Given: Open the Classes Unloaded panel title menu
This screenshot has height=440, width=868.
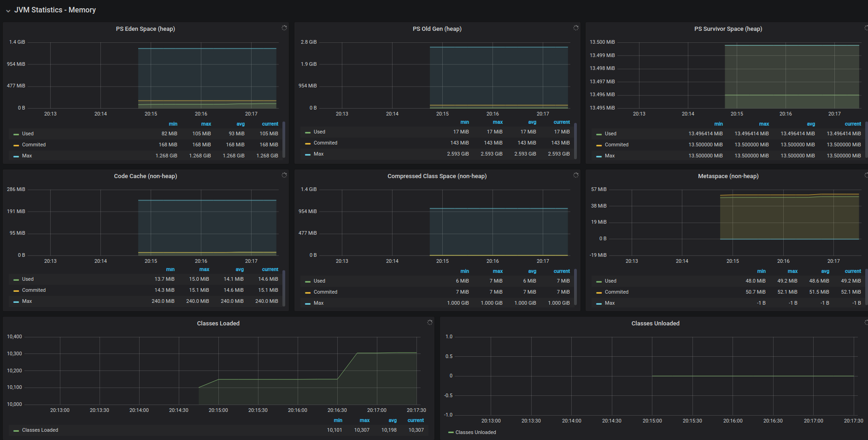Looking at the screenshot, I should 656,324.
